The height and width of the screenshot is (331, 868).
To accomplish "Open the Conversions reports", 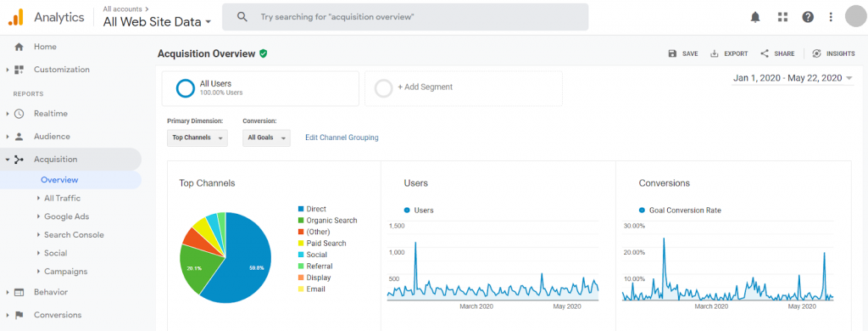I will tap(58, 315).
